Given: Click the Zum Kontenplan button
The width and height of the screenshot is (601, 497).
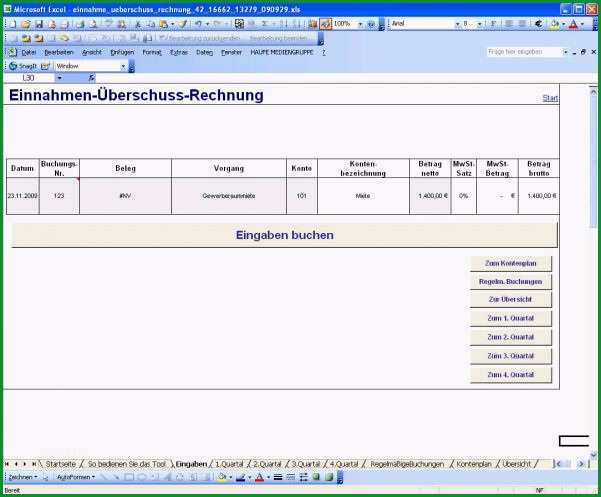Looking at the screenshot, I should point(511,263).
